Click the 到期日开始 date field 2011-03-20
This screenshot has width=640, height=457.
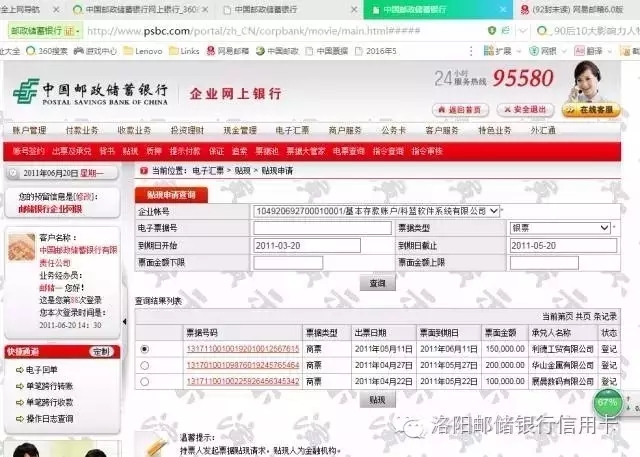tap(307, 246)
